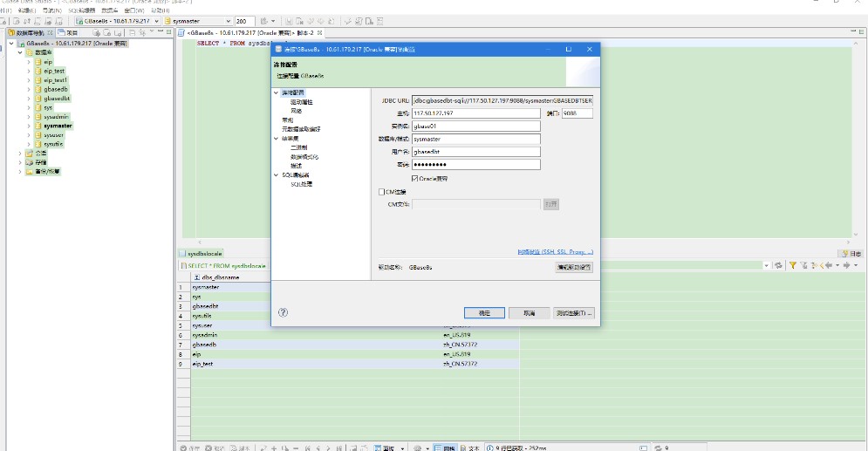Click the username field gbasedbt
Image resolution: width=868 pixels, height=451 pixels.
click(x=476, y=152)
